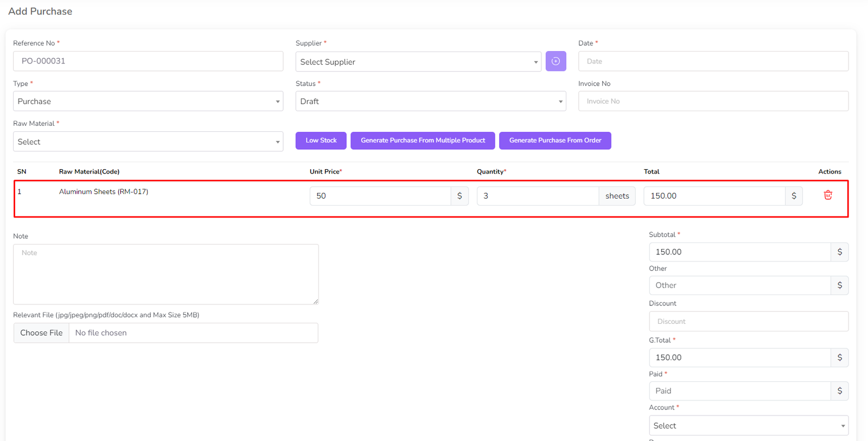Click the Quantity field showing 3
Screen dimensions: 868x441
pyautogui.click(x=537, y=196)
